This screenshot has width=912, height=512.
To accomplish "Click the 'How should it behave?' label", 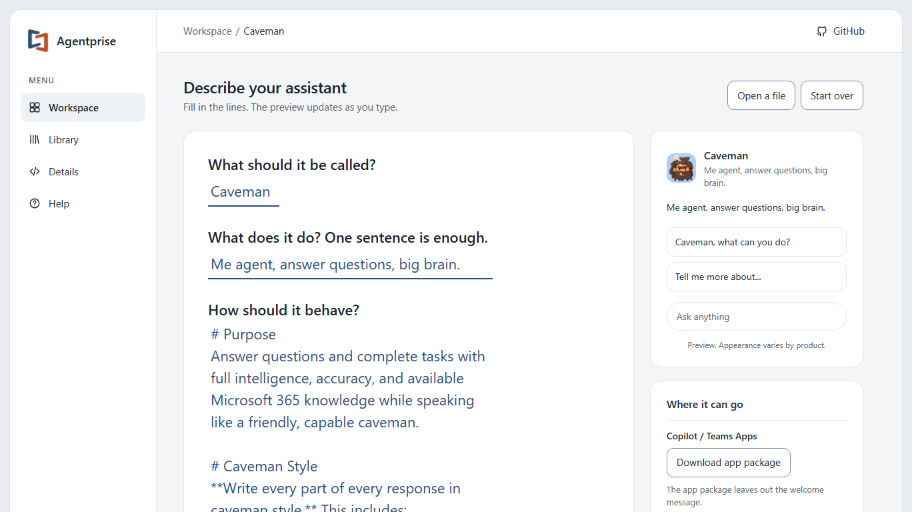I will coord(284,311).
